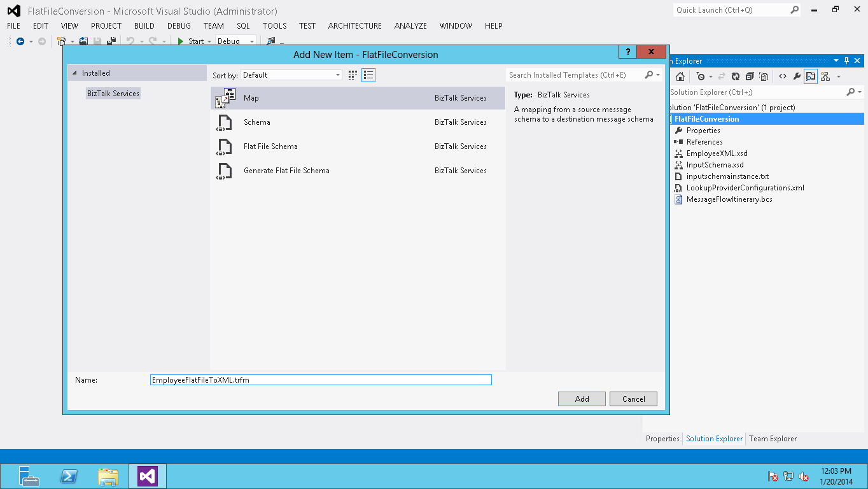
Task: Select the Map template icon
Action: [x=225, y=98]
